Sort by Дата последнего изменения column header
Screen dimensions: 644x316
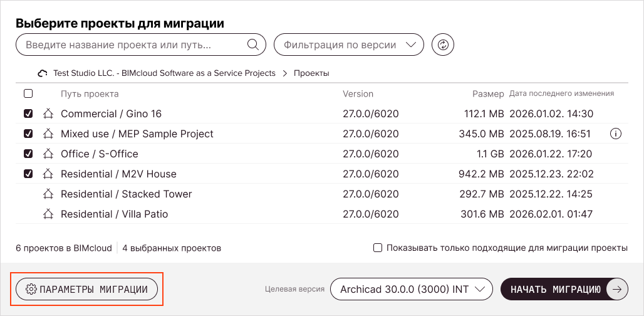coord(561,93)
